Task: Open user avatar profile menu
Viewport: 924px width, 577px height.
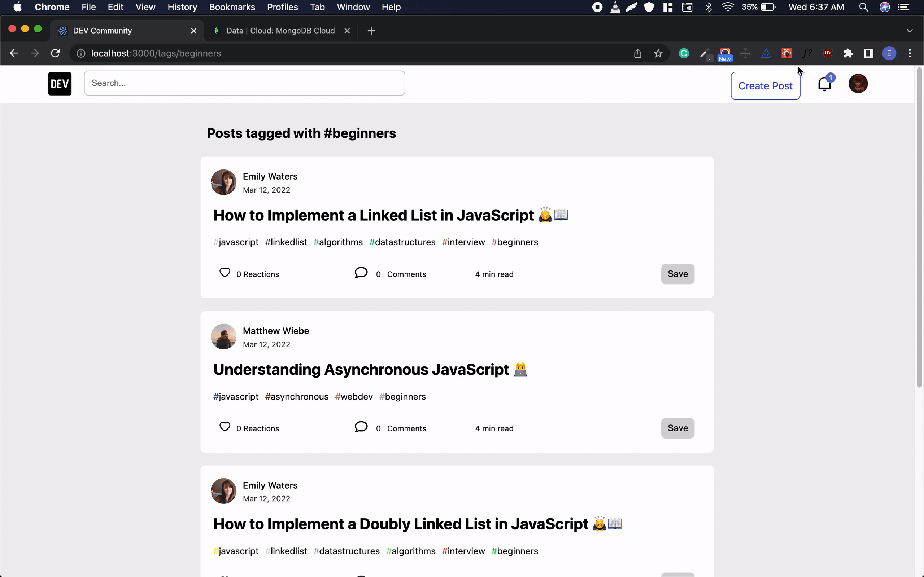Action: point(858,84)
